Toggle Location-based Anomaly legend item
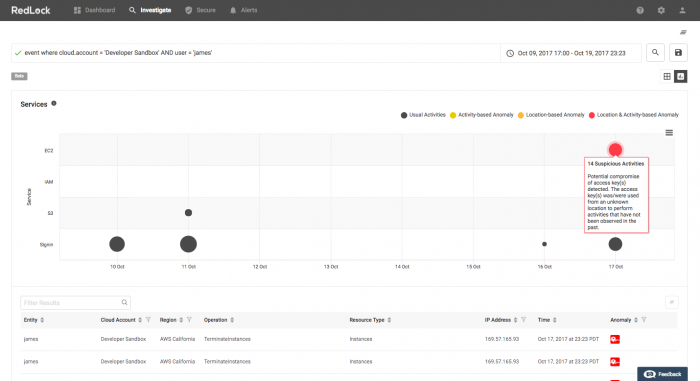Viewport: 700px width, 381px height. tap(551, 115)
